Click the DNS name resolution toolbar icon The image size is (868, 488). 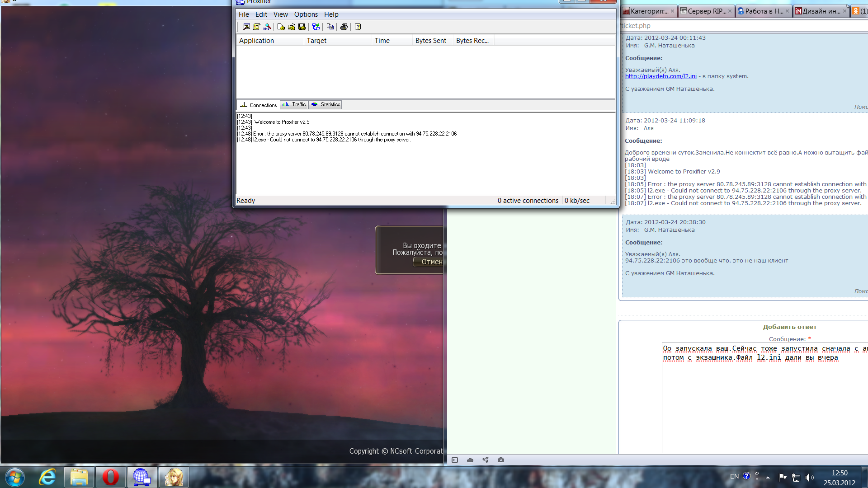click(267, 27)
